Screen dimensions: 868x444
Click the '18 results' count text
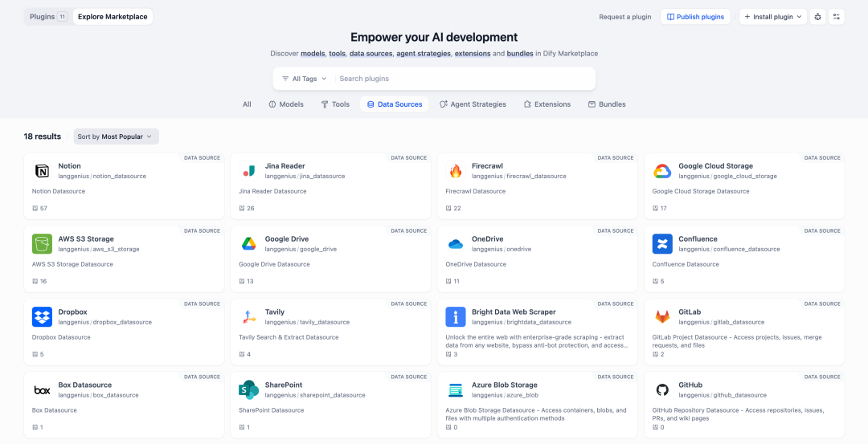tap(42, 136)
